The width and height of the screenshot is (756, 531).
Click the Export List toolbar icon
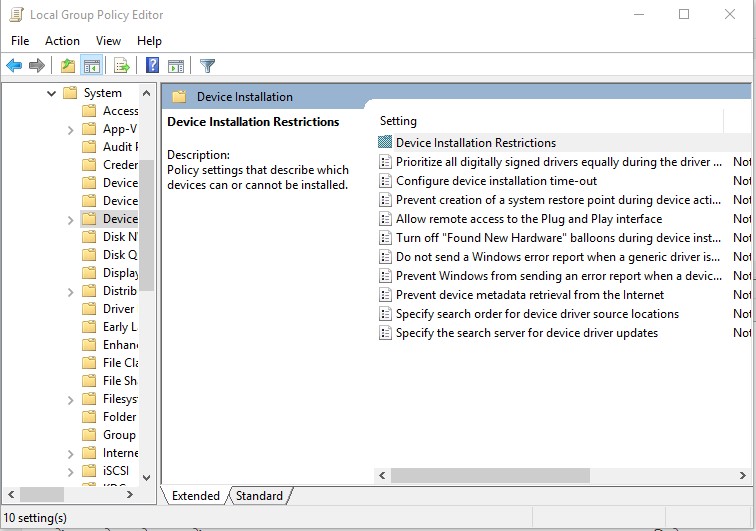122,65
